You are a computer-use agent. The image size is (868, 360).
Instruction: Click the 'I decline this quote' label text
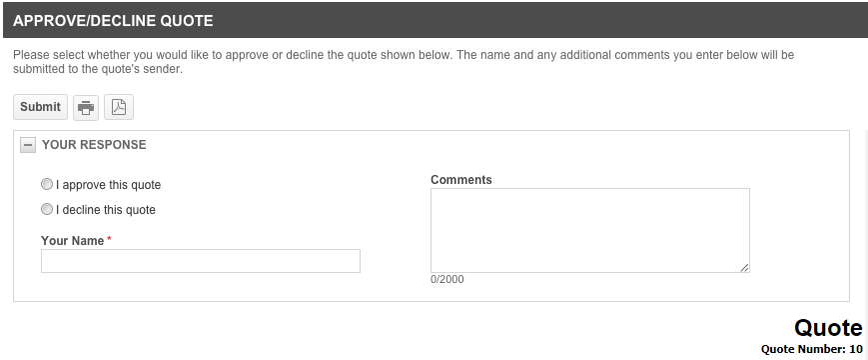pyautogui.click(x=106, y=210)
